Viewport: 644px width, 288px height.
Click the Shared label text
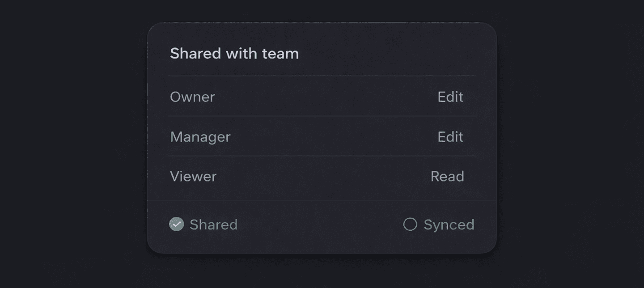click(213, 224)
